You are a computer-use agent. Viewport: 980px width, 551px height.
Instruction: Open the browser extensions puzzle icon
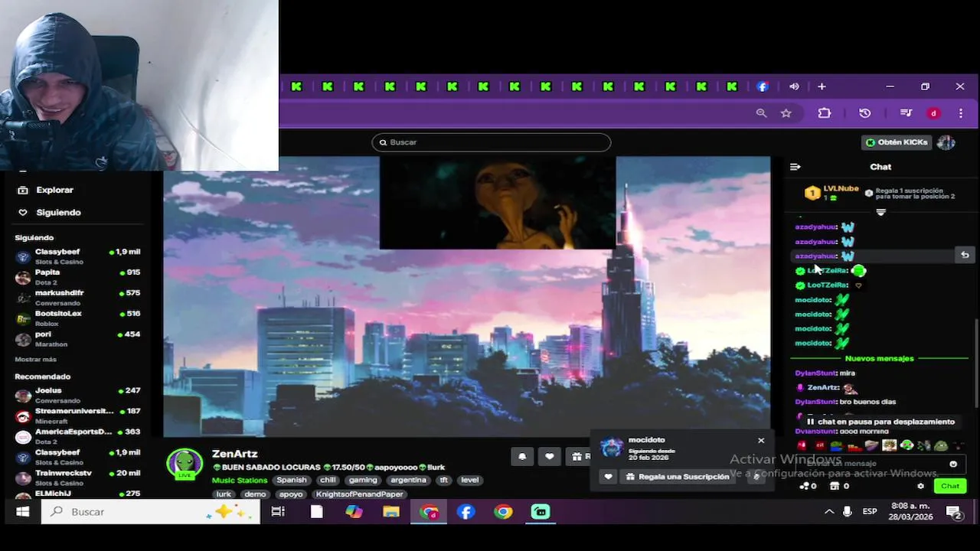tap(825, 113)
